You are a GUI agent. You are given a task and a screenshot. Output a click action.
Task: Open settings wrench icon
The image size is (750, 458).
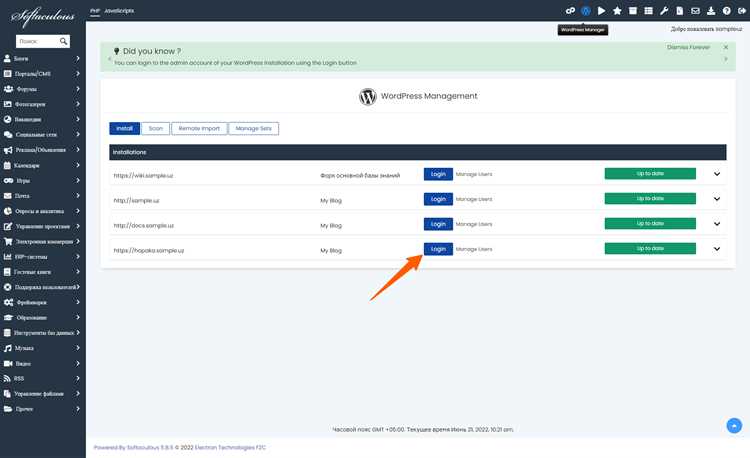tap(664, 11)
